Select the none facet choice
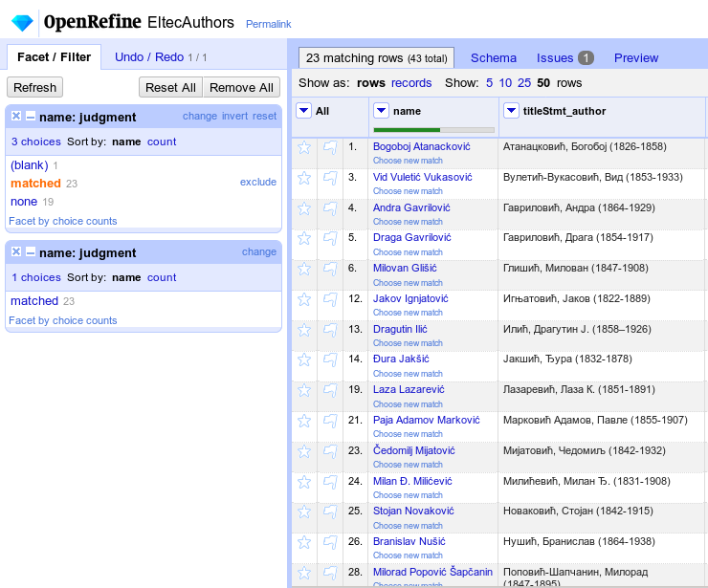Viewport: 708px width, 588px height. click(x=24, y=202)
